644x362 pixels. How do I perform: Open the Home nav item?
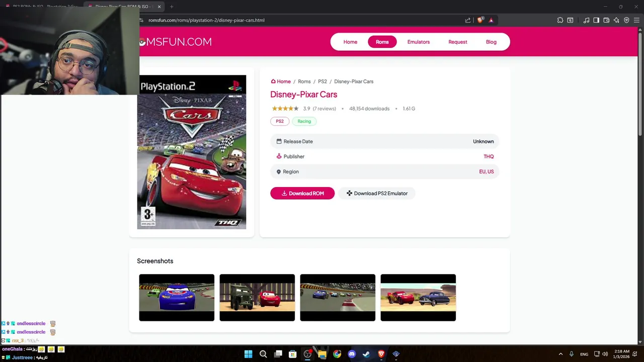tap(350, 42)
